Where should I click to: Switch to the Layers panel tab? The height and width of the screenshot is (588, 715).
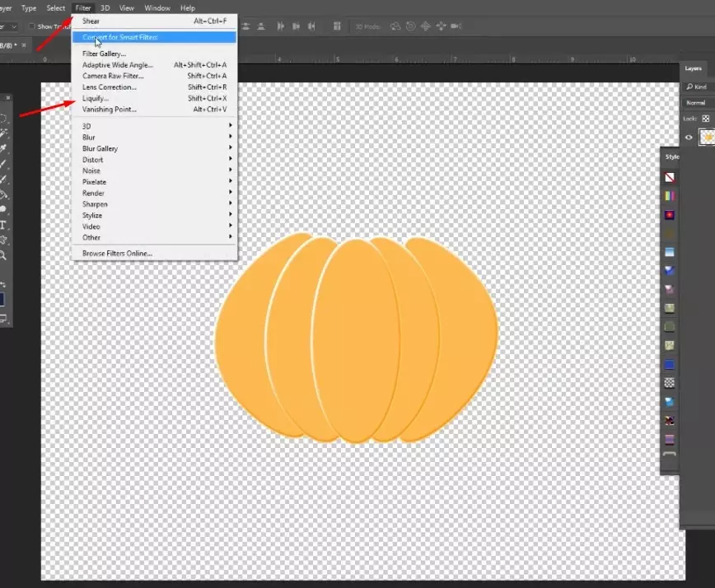point(693,68)
